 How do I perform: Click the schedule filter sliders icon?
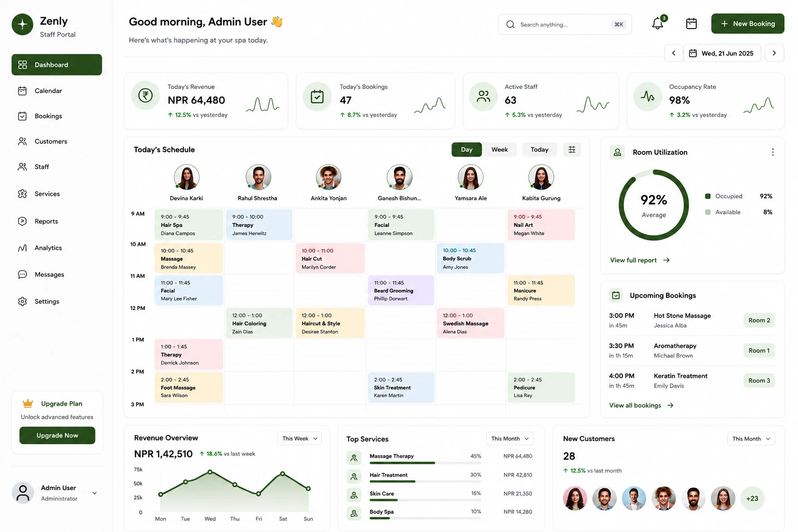pyautogui.click(x=572, y=150)
